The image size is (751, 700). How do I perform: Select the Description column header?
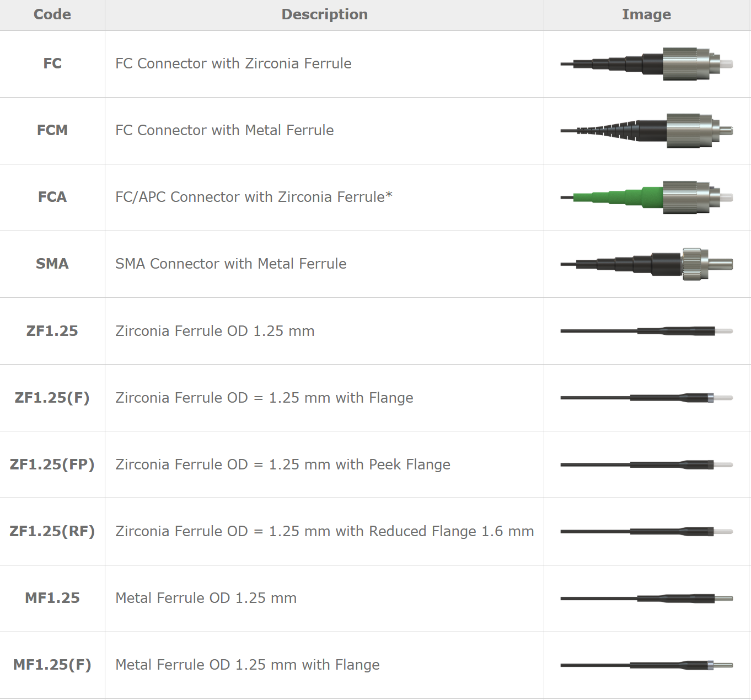tap(324, 14)
